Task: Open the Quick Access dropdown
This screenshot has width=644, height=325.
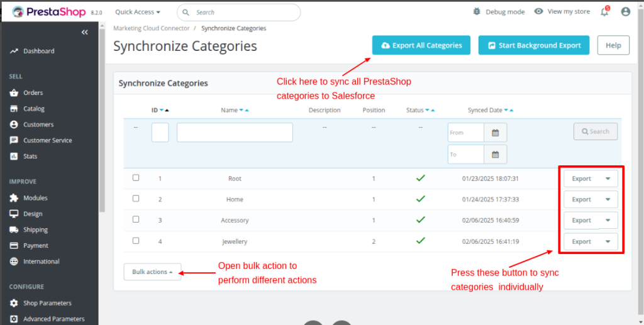Action: 138,12
